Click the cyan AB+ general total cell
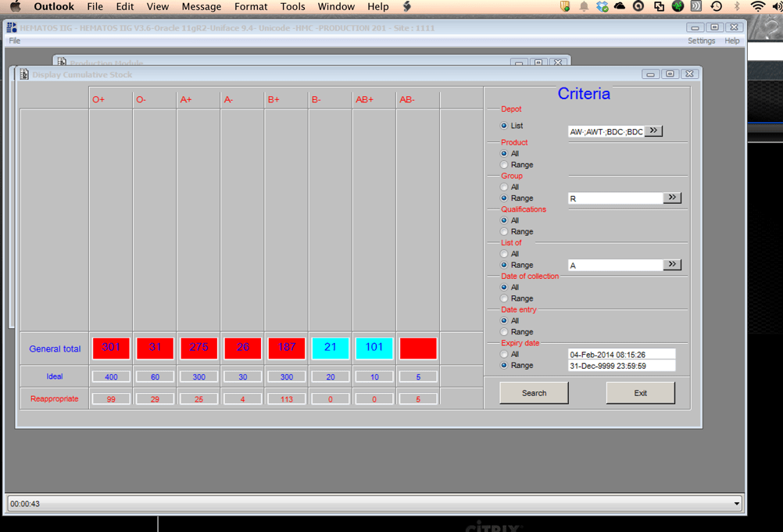This screenshot has height=532, width=783. coord(374,348)
